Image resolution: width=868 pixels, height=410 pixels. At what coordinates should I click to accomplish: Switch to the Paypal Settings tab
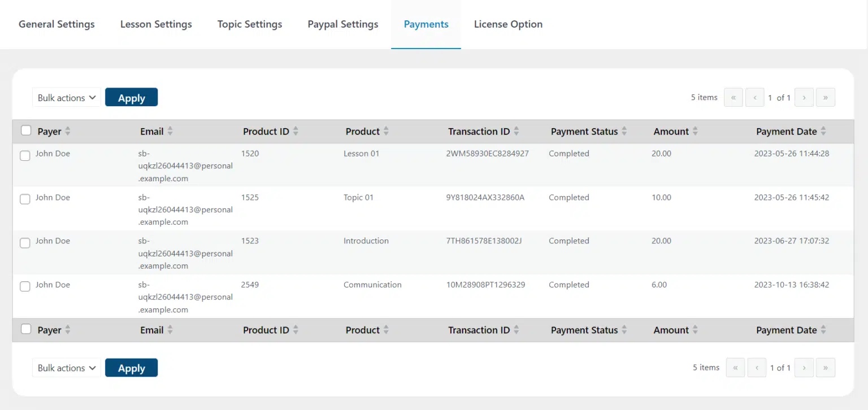pos(343,24)
